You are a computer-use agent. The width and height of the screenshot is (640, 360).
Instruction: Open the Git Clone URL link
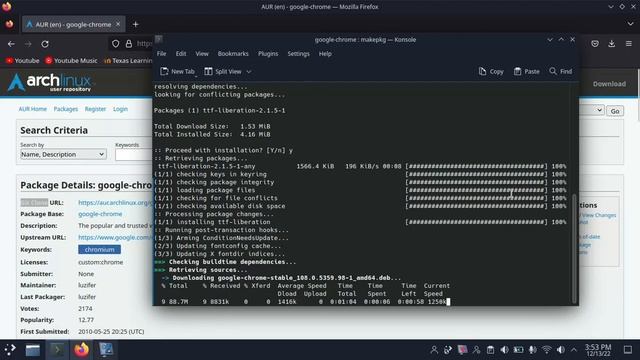[115, 202]
